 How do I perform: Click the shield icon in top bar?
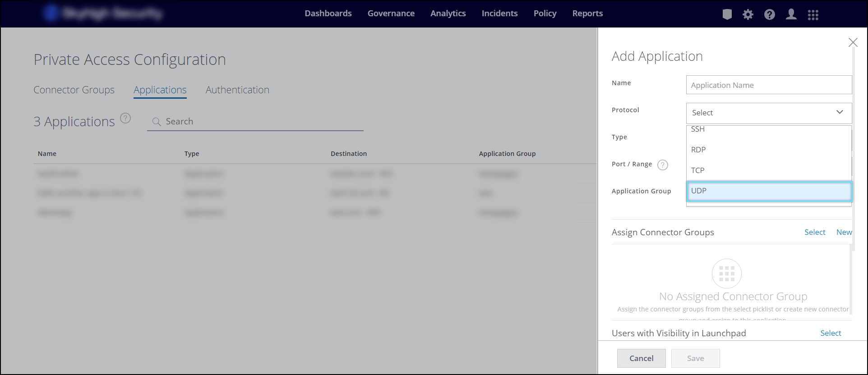pos(727,14)
